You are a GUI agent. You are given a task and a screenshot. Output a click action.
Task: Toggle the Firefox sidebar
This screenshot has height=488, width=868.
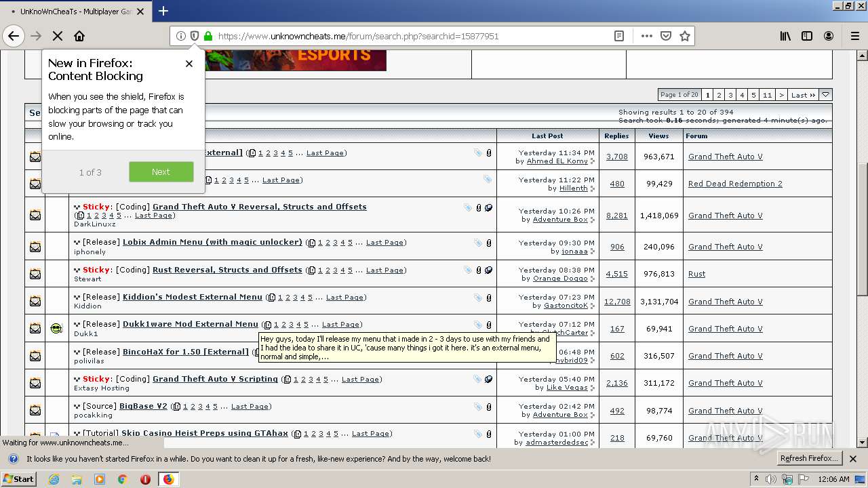coord(807,36)
